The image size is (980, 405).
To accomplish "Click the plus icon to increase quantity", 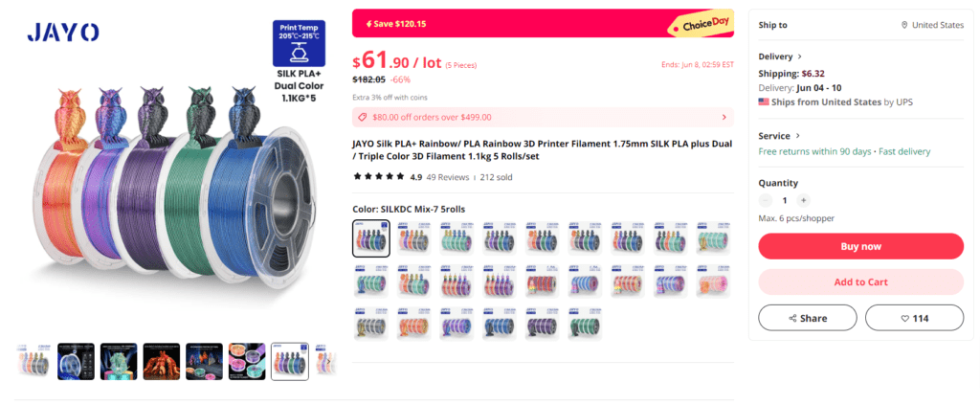I will click(x=804, y=201).
